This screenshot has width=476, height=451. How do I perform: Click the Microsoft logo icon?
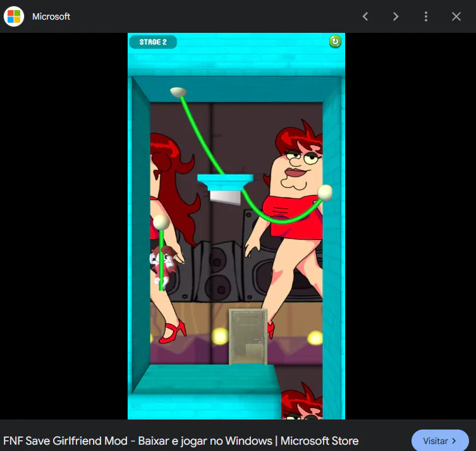coord(14,16)
